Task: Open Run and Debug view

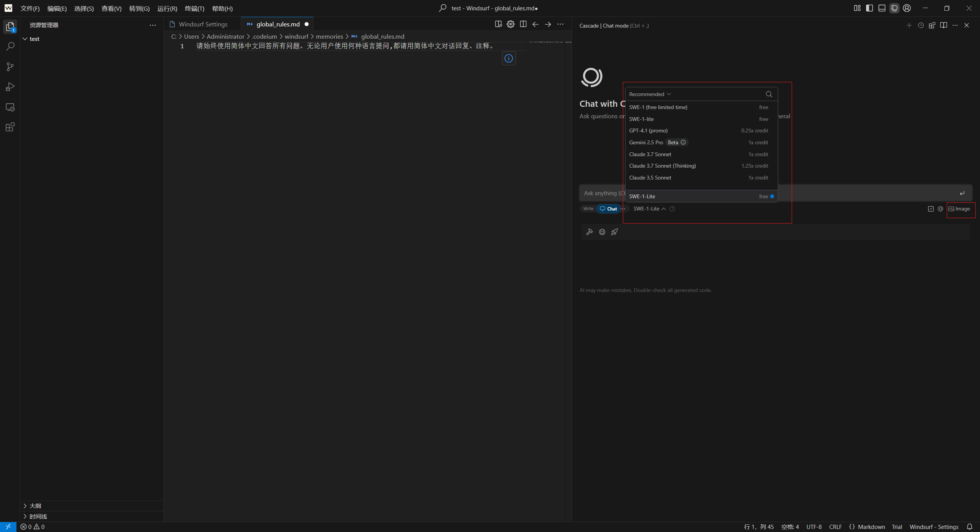Action: tap(10, 87)
